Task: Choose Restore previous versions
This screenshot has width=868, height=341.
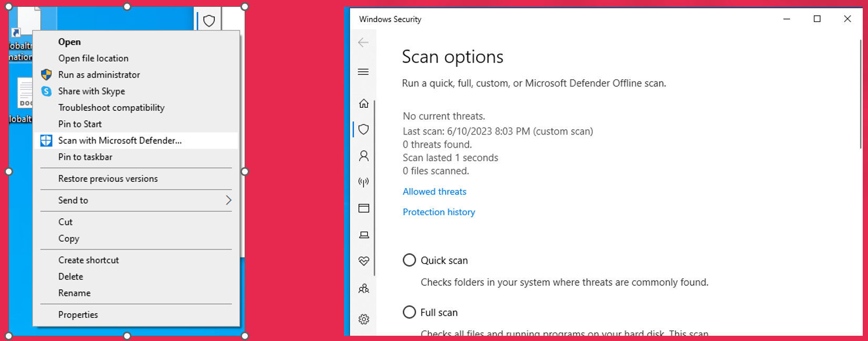Action: point(136,179)
